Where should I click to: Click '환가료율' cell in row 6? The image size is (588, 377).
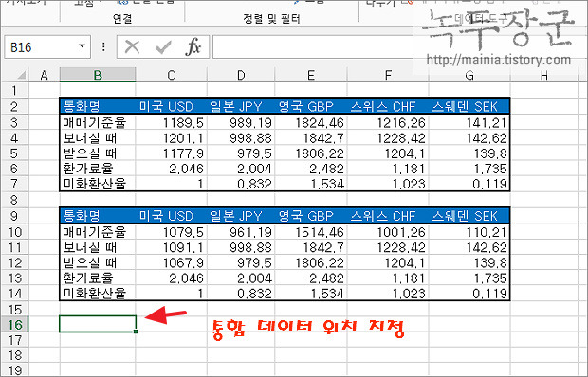pyautogui.click(x=98, y=169)
